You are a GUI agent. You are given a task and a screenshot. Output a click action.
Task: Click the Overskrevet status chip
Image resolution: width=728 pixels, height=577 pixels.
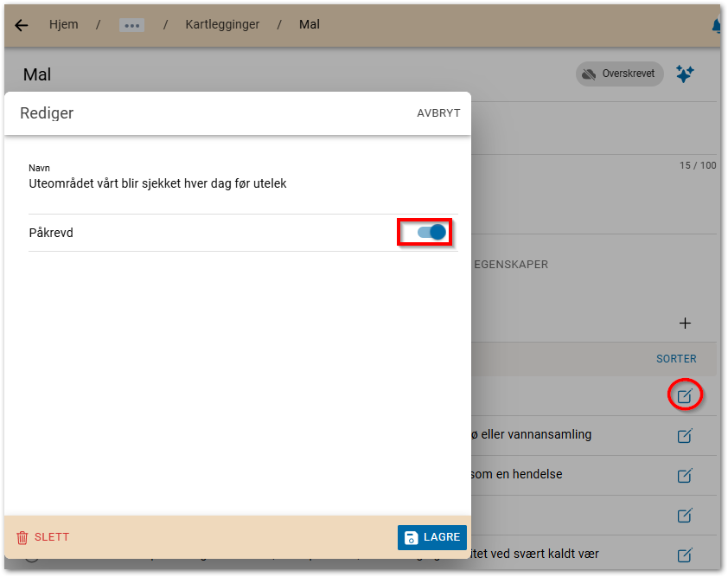point(619,74)
